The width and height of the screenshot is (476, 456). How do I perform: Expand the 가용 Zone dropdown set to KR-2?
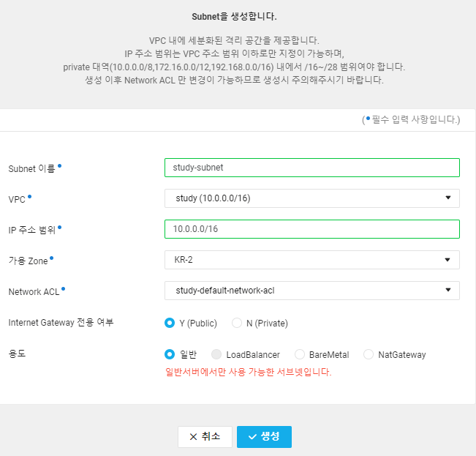(312, 260)
